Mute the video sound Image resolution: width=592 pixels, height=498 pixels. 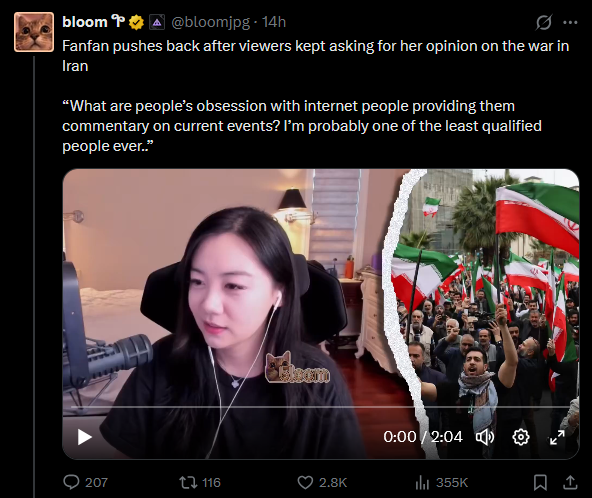pos(485,437)
